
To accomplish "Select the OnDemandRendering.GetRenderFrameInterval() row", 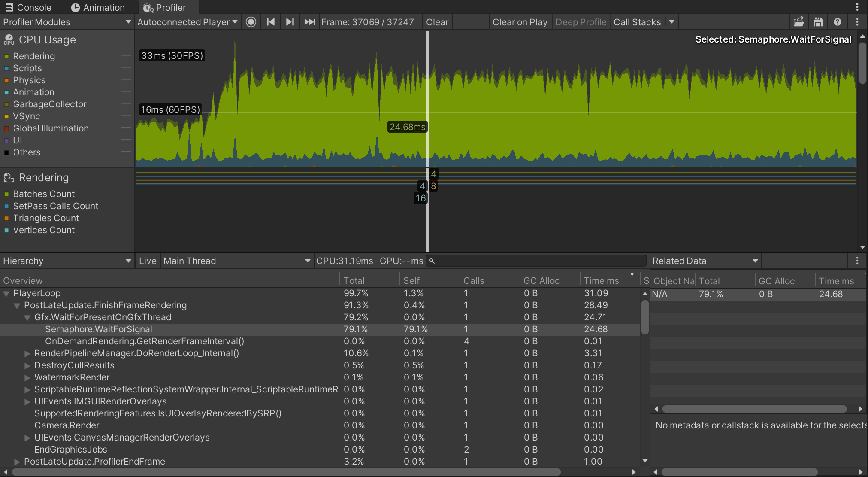I will point(320,341).
